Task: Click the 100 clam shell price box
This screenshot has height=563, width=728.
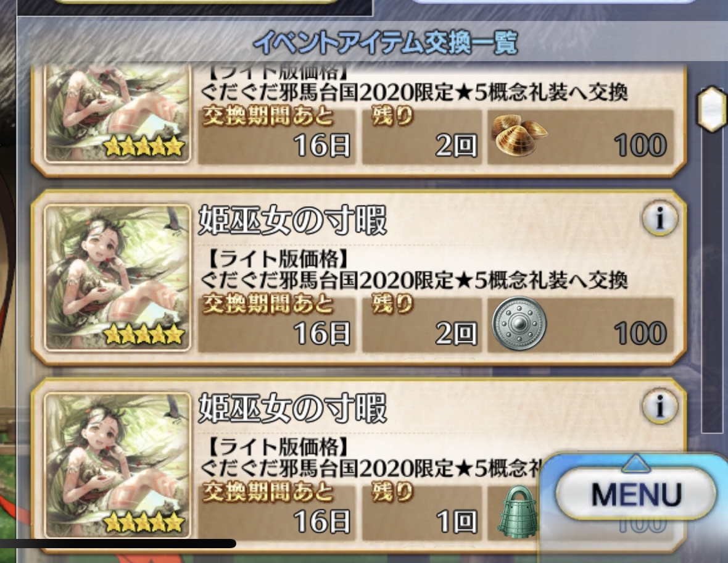Action: pos(581,136)
